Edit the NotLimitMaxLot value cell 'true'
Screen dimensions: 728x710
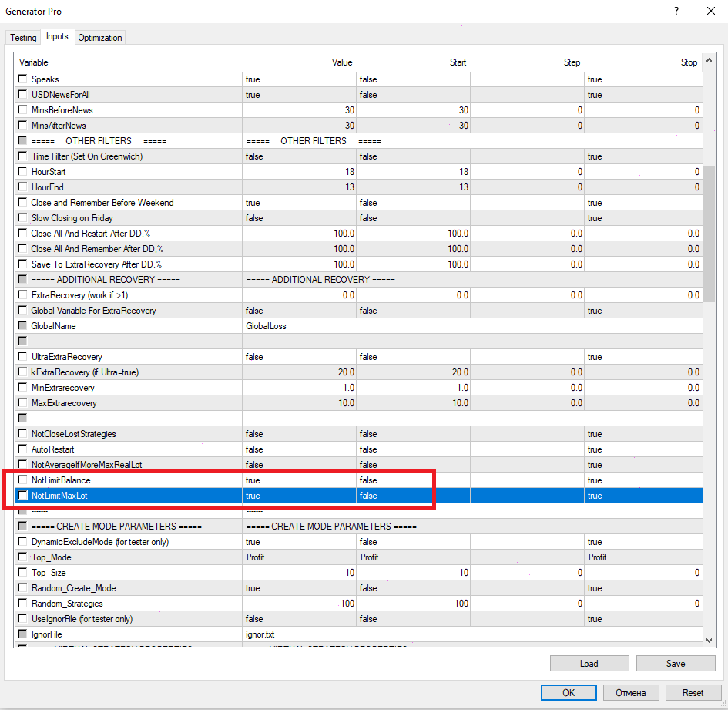[300, 496]
